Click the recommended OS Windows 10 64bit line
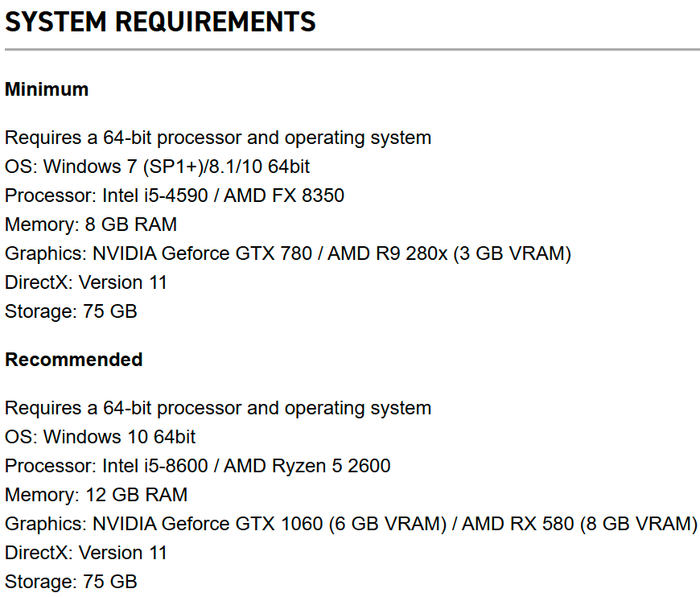The width and height of the screenshot is (700, 597). pyautogui.click(x=100, y=437)
